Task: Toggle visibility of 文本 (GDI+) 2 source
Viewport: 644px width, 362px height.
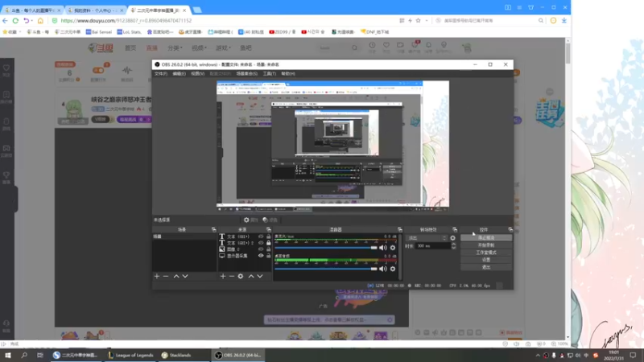Action: tap(261, 243)
